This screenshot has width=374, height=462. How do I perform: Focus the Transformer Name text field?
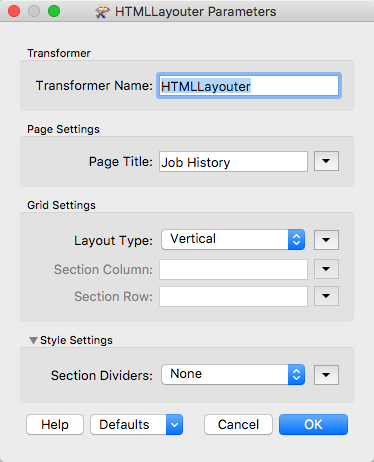(249, 86)
